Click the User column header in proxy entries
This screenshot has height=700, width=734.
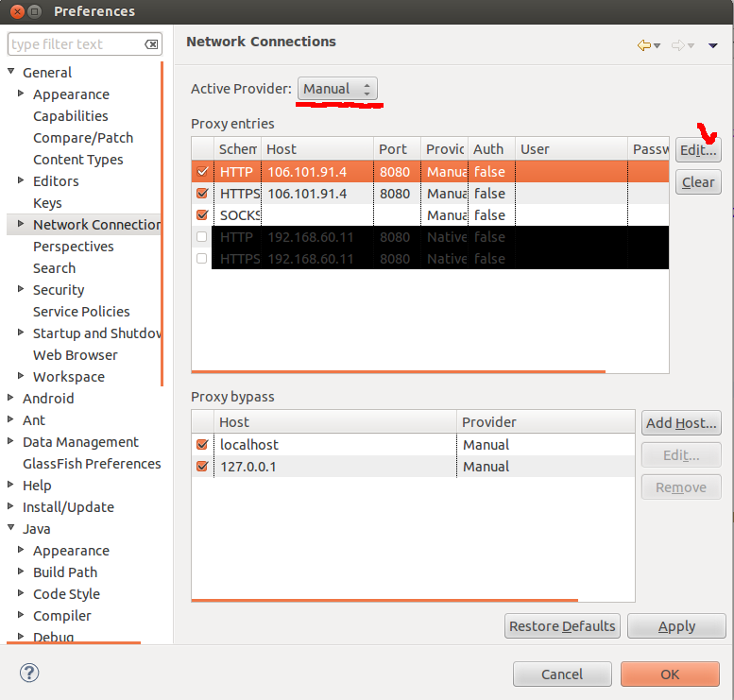(572, 149)
